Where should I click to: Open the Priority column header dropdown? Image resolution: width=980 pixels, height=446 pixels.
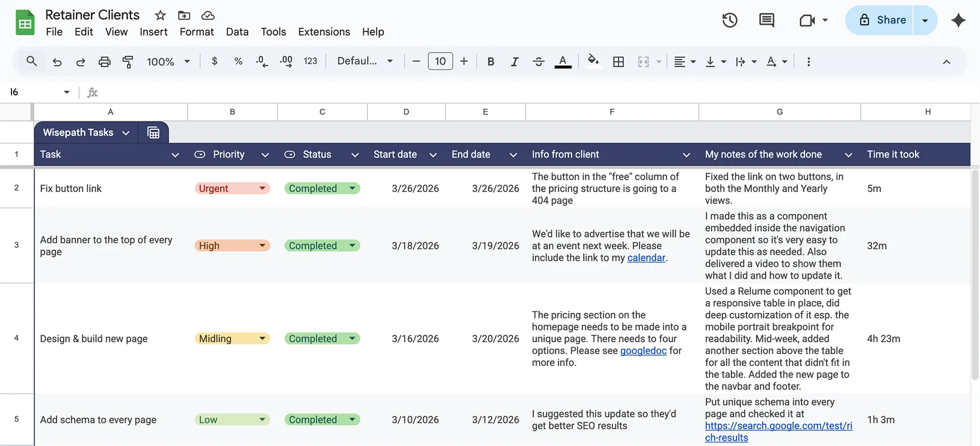pyautogui.click(x=265, y=155)
